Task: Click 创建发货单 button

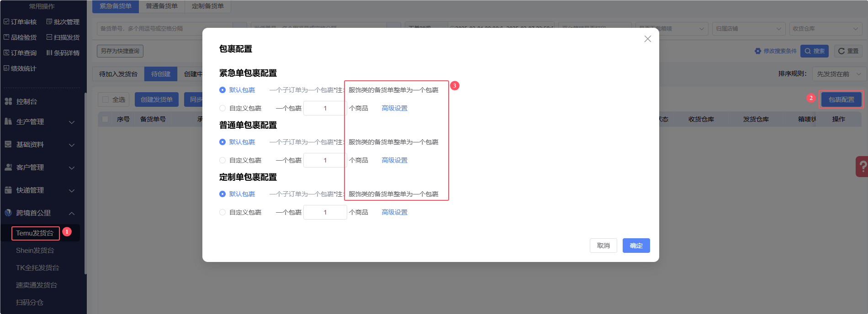Action: [x=157, y=99]
